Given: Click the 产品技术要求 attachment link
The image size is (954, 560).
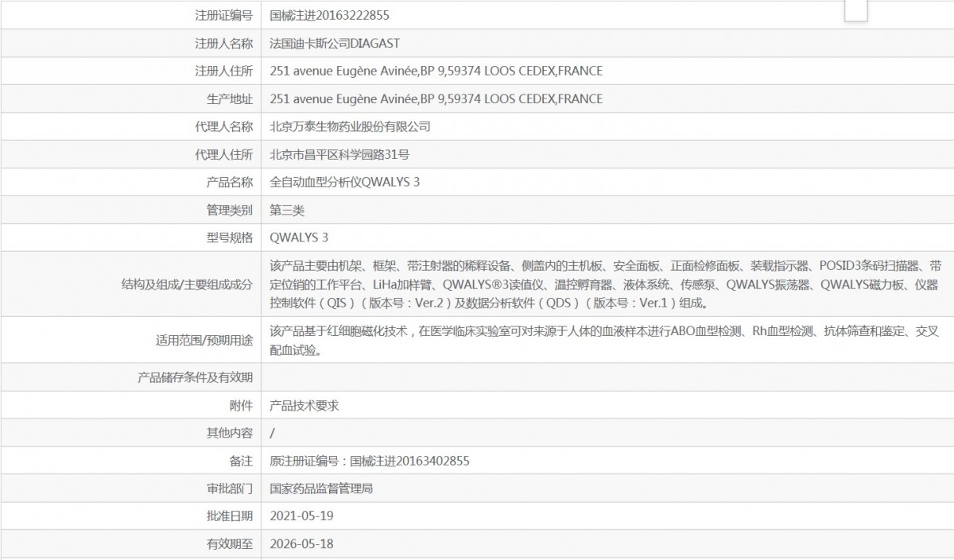Looking at the screenshot, I should coord(304,405).
